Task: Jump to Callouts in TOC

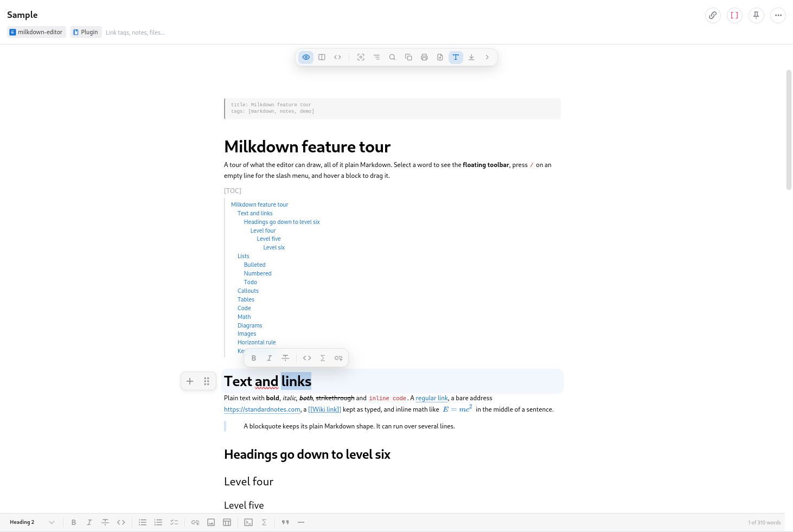Action: tap(248, 291)
